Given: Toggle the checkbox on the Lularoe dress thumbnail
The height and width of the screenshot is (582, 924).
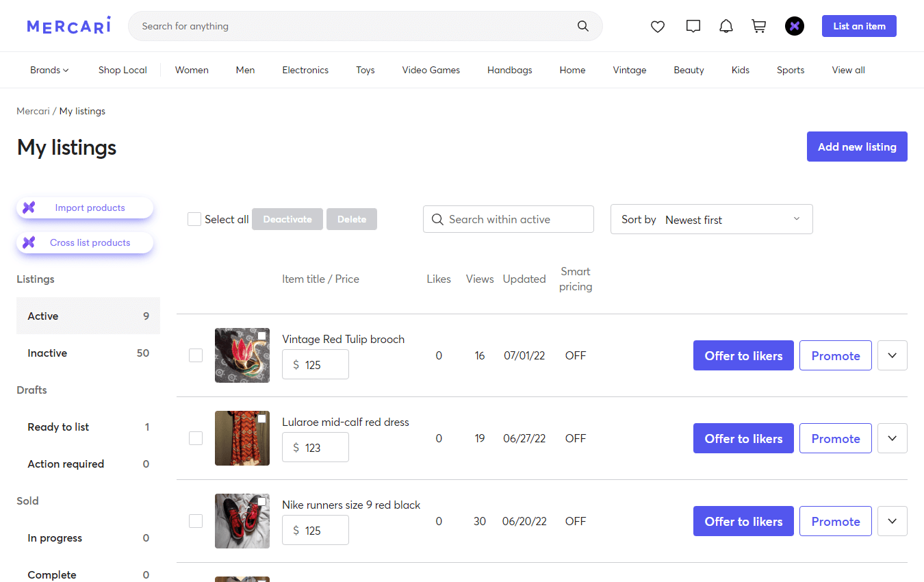Looking at the screenshot, I should [x=261, y=418].
